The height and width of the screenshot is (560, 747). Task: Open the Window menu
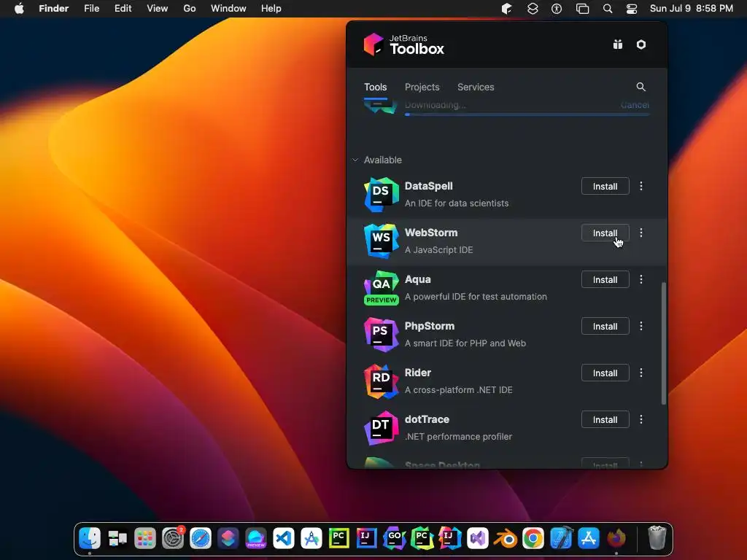click(x=228, y=9)
